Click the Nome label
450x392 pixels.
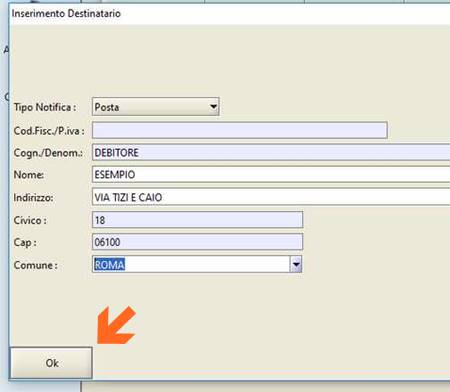coord(29,175)
